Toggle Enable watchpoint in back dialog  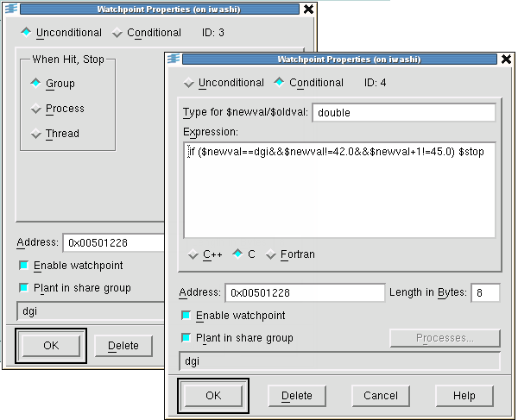pos(23,266)
